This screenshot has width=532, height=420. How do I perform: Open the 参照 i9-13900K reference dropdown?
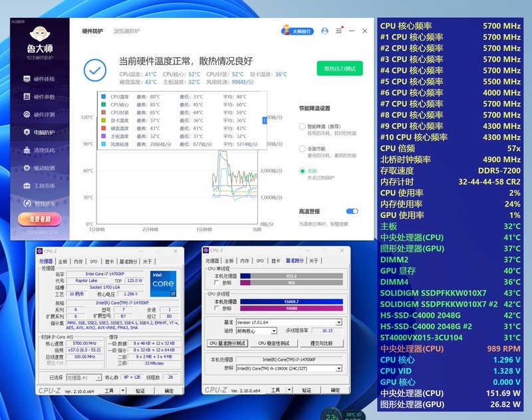click(289, 368)
